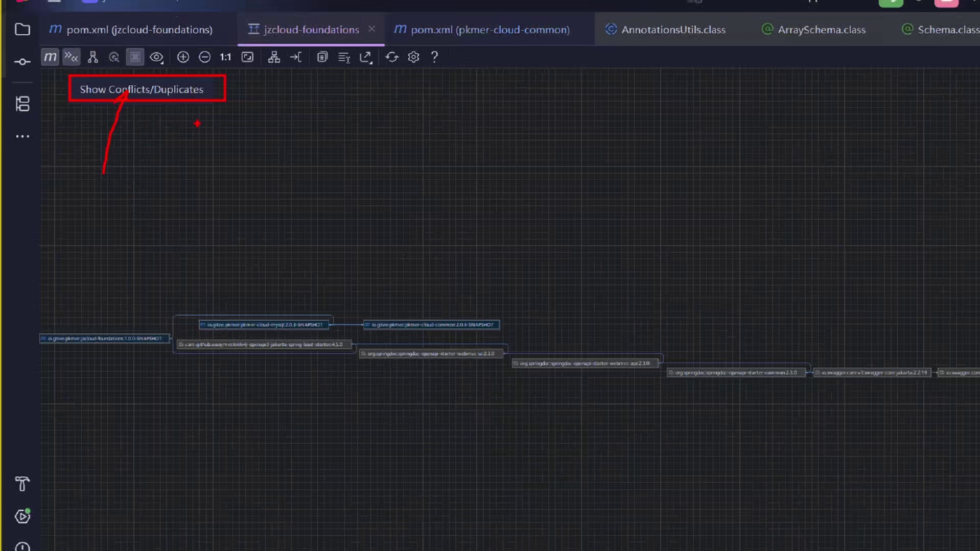Toggle the highlighted borders button in diagram toolbar
The width and height of the screenshot is (980, 551).
(135, 57)
